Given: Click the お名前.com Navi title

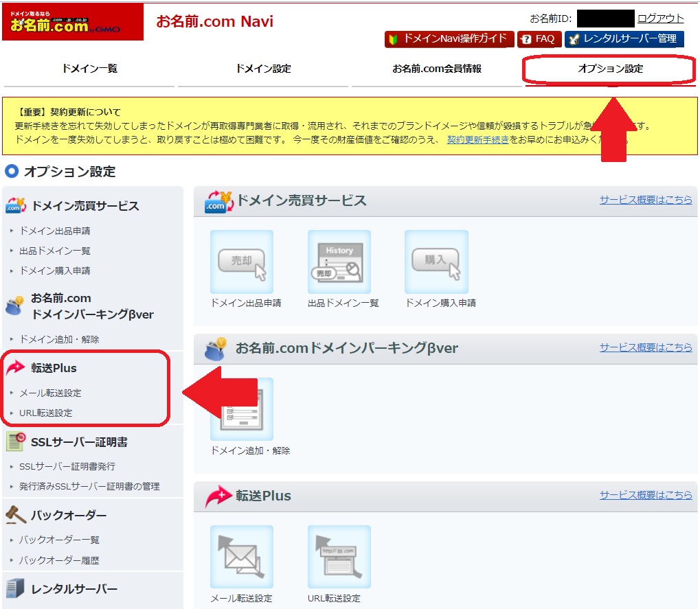Looking at the screenshot, I should (215, 21).
